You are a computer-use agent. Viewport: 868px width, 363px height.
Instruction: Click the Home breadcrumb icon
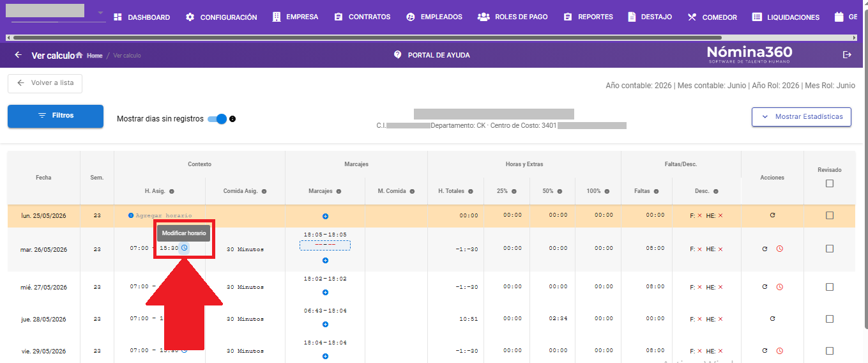(79, 56)
